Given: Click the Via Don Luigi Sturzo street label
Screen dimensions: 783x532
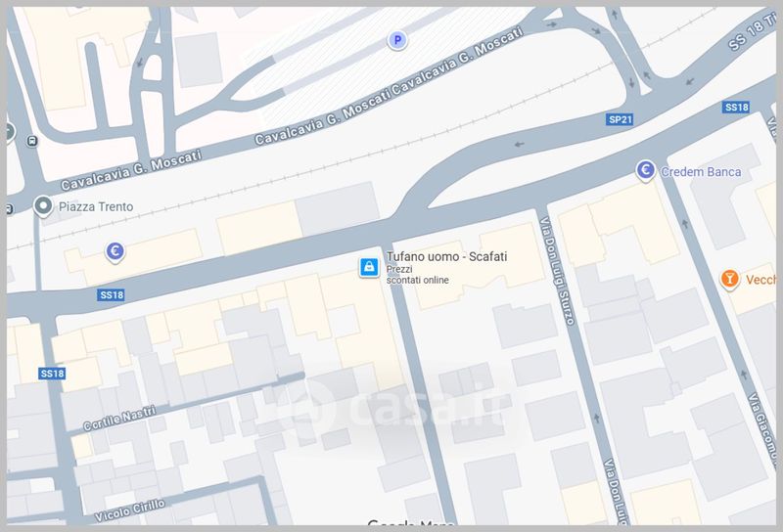Looking at the screenshot, I should point(559,261).
